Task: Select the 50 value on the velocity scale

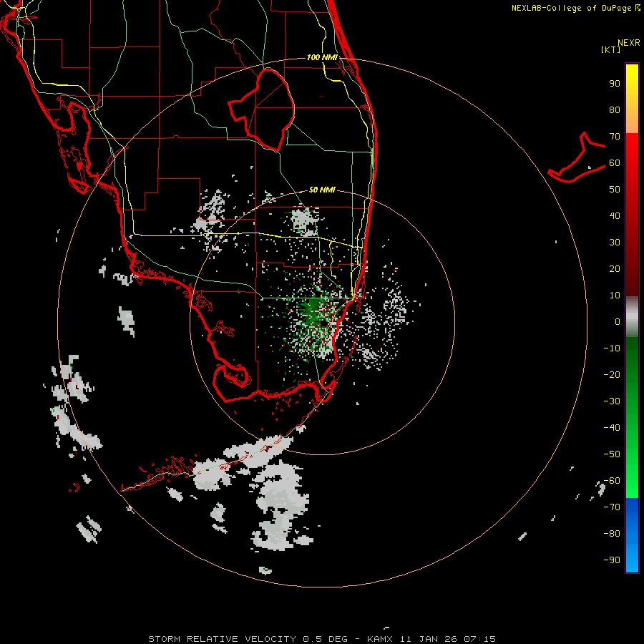Action: 615,190
